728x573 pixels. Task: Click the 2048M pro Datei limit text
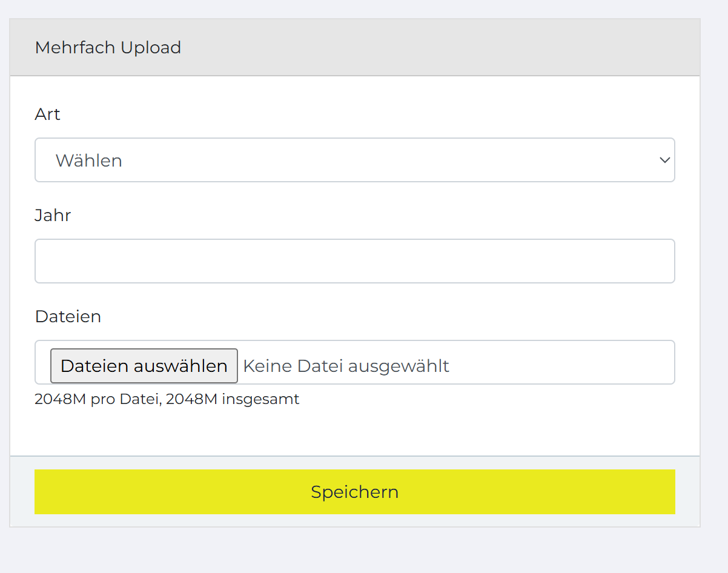click(x=97, y=399)
